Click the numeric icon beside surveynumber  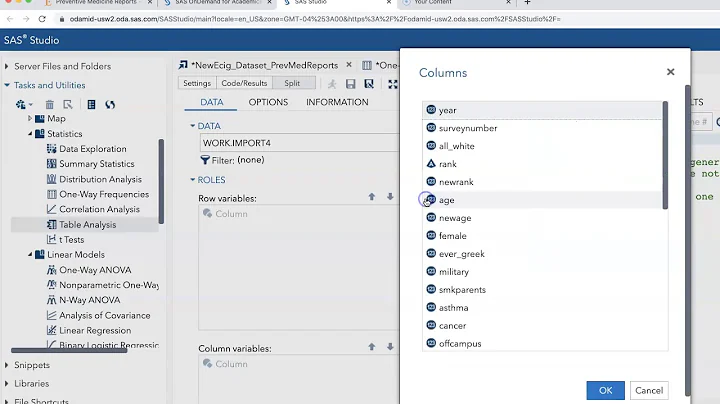(x=431, y=128)
